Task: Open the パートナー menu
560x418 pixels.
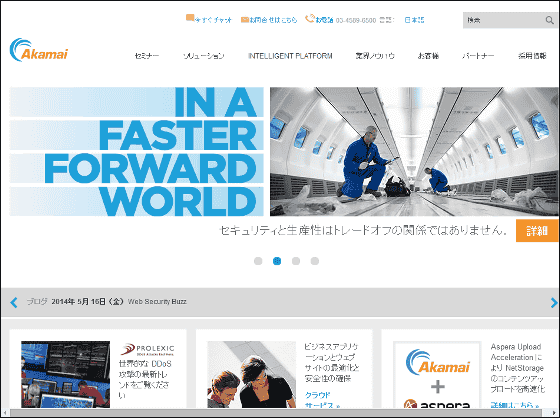Action: 478,56
